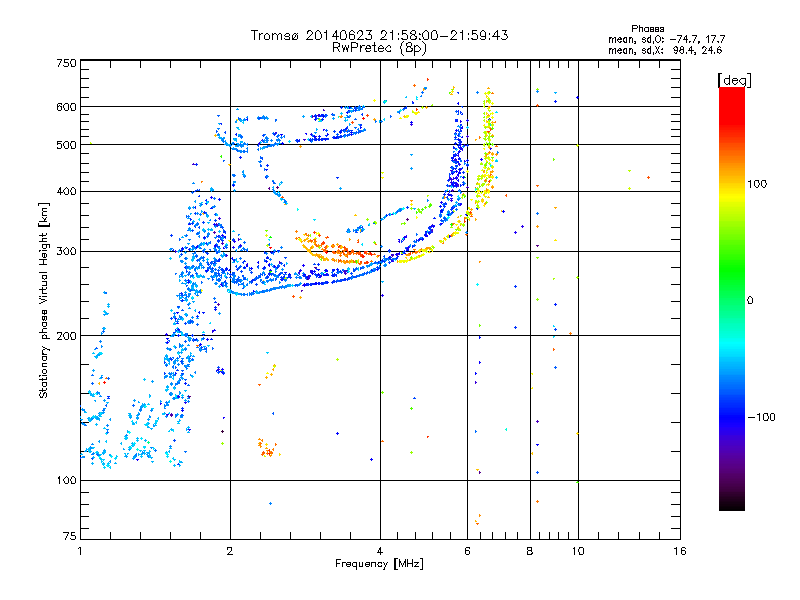Image resolution: width=800 pixels, height=600 pixels.
Task: Click the y-axis label '500'
Action: (66, 145)
